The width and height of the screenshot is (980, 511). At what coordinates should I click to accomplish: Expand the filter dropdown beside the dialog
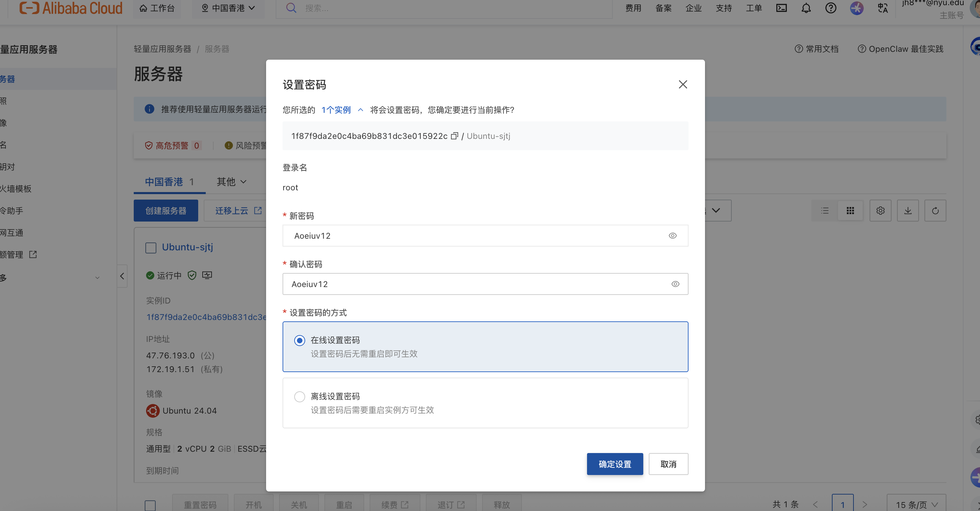(x=716, y=211)
